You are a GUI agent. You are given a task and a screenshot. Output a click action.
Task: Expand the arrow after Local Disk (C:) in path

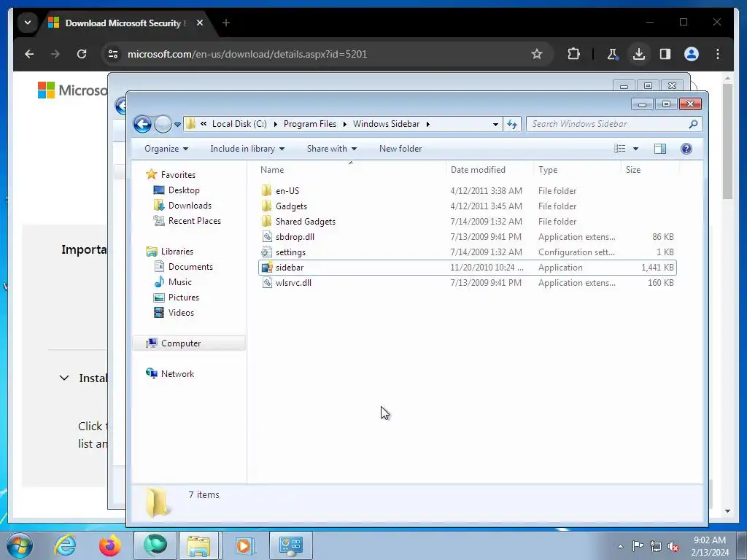coord(275,124)
